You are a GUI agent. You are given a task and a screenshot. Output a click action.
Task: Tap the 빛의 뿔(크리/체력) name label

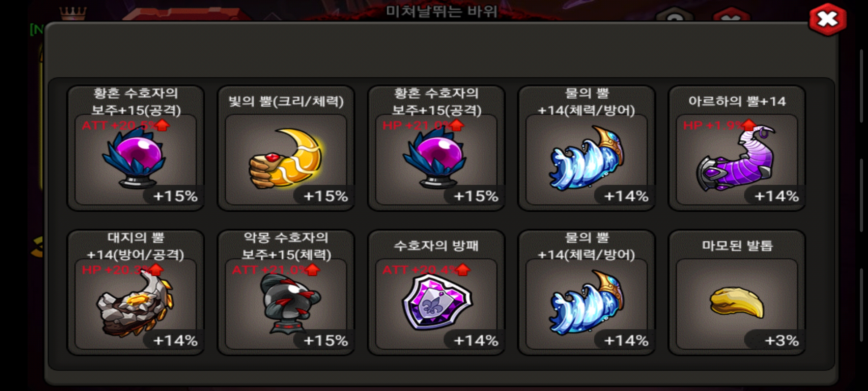coord(286,101)
